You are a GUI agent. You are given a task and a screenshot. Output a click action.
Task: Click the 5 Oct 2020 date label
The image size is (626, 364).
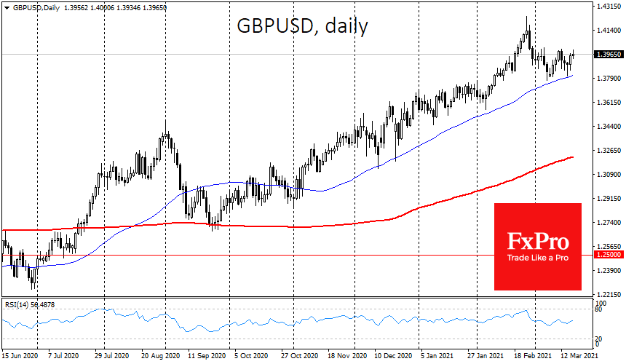pos(250,355)
